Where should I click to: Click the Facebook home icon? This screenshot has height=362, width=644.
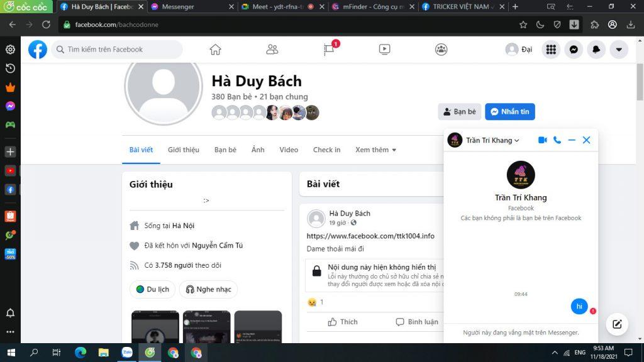point(215,50)
